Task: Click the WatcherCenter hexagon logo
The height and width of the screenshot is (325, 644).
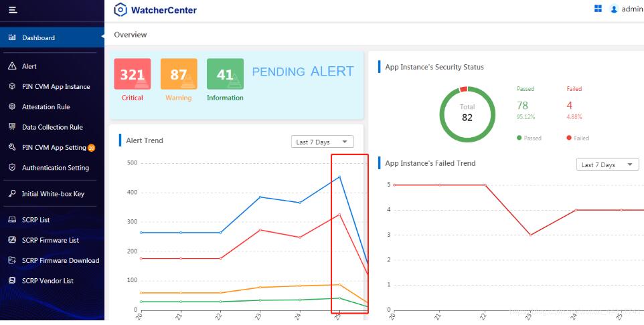Action: point(120,10)
